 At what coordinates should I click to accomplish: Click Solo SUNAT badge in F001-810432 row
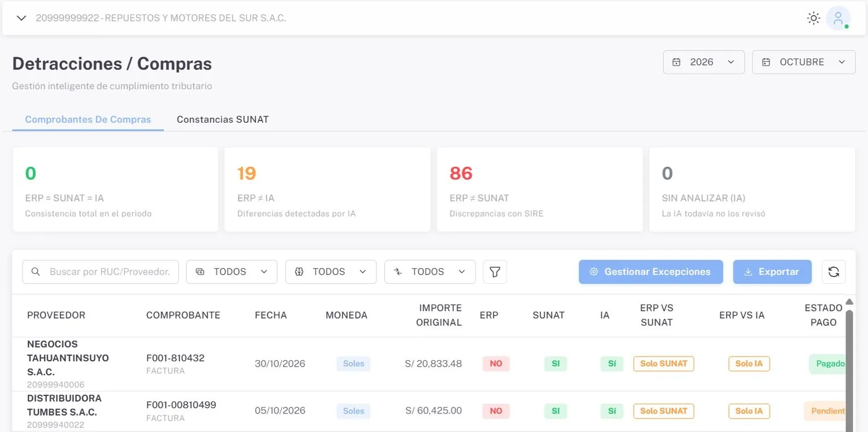click(664, 364)
